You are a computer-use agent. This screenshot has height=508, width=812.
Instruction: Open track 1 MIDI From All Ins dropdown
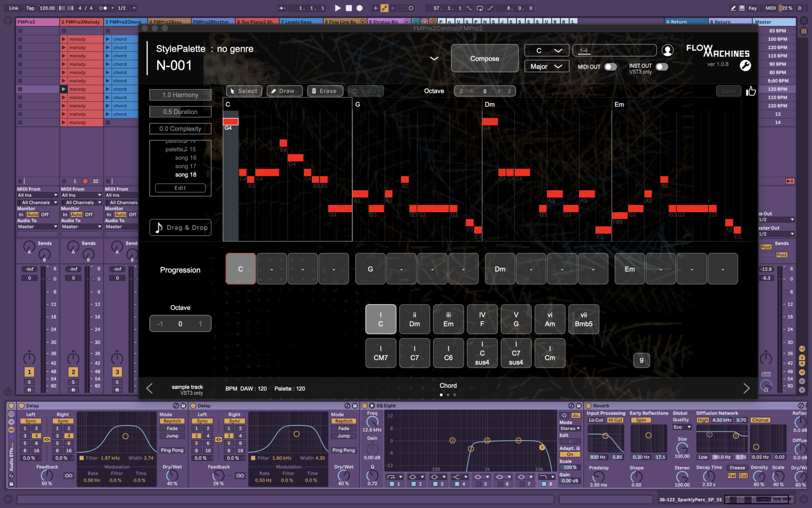click(x=38, y=195)
